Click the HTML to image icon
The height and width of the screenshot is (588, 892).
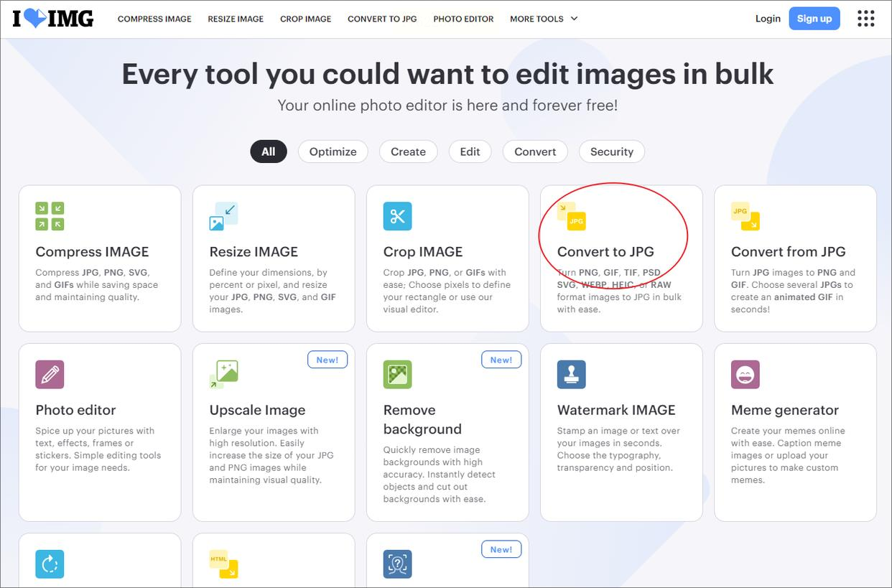point(223,564)
